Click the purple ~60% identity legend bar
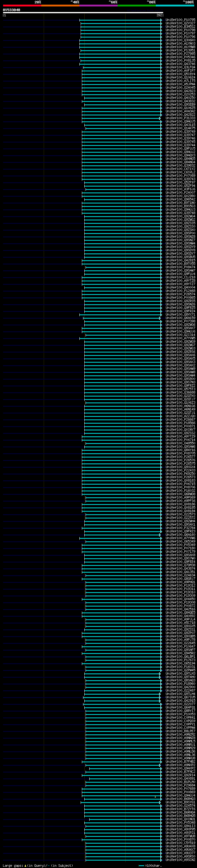This screenshot has height=868, width=197. (x=99, y=6)
